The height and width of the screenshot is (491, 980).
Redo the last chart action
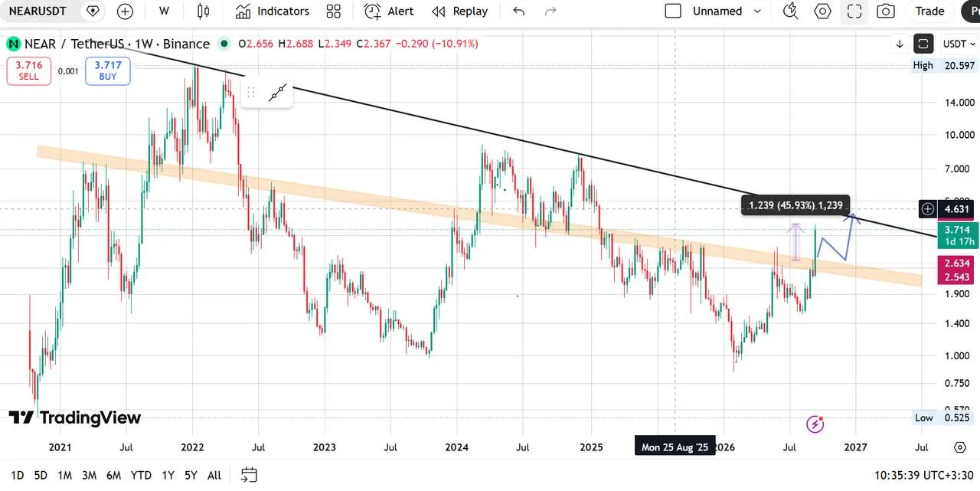(550, 11)
